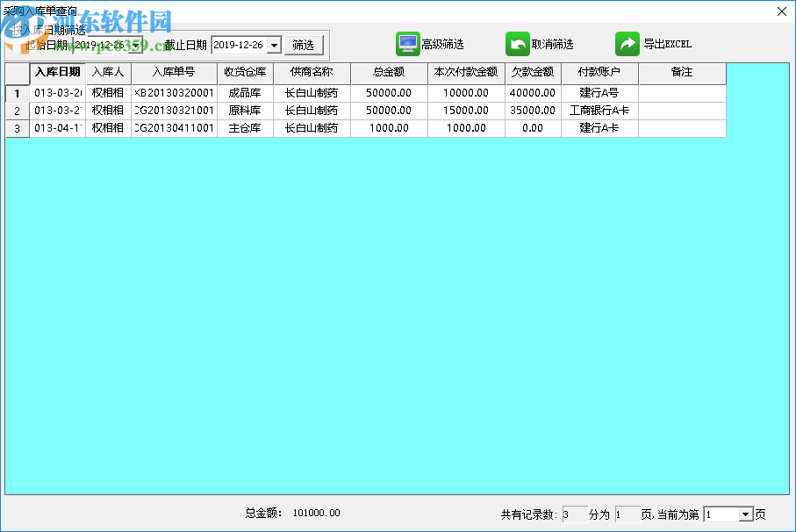796x532 pixels.
Task: Click order number cell CG20130411001
Action: click(x=174, y=128)
